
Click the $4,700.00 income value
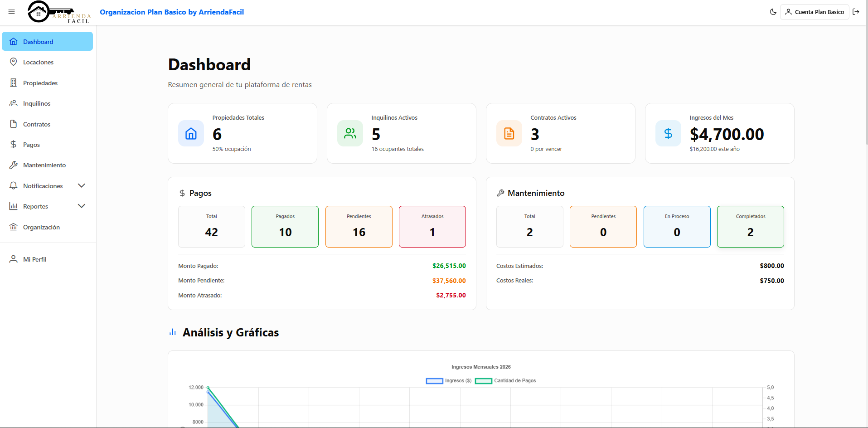[x=727, y=134]
